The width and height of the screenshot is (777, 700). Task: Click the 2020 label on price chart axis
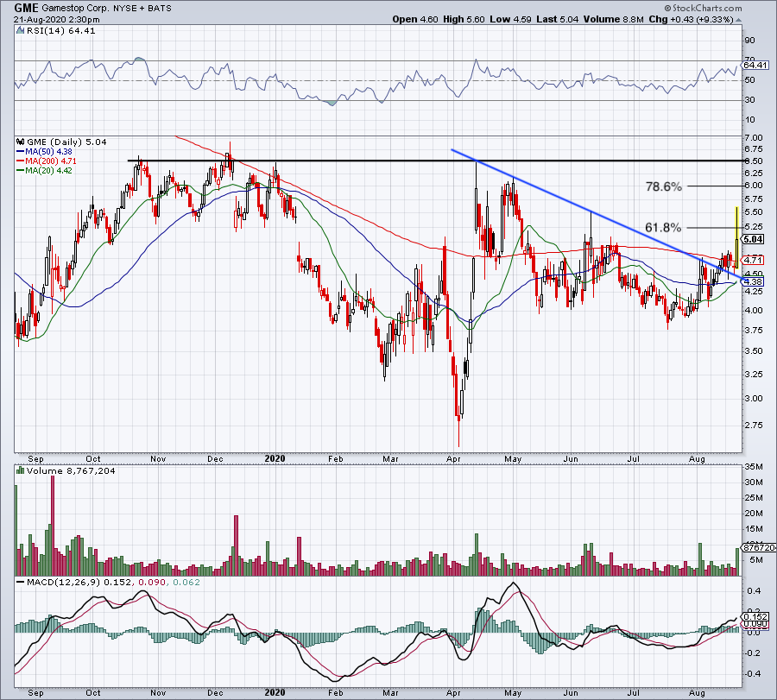275,458
